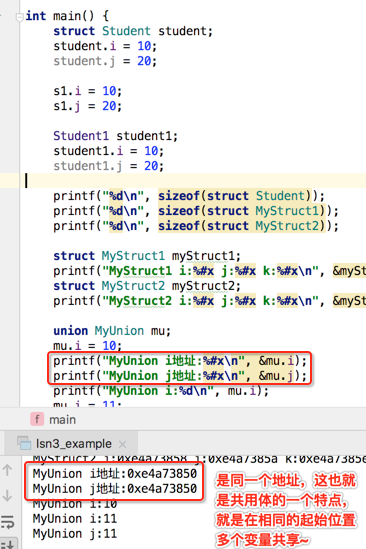The height and width of the screenshot is (549, 366).
Task: Click the line "int main() {"
Action: coord(67,16)
